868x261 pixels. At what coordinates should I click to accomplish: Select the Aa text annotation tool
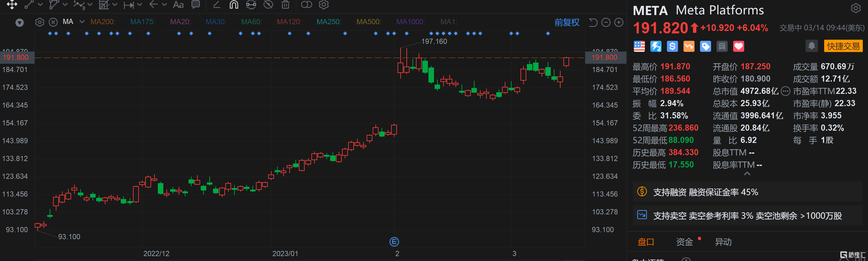pyautogui.click(x=178, y=4)
